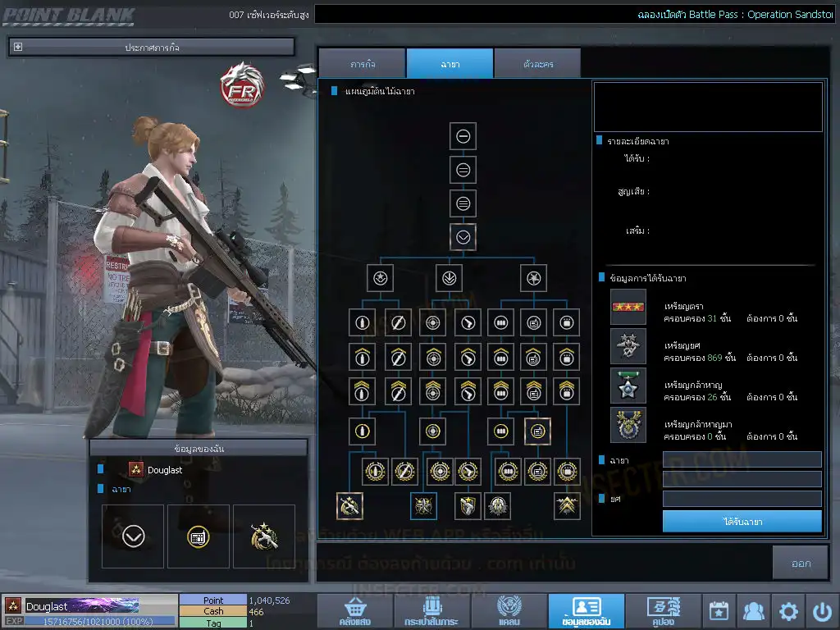Click the chevron-down node in the title tree
Viewport: 840px width, 630px height.
click(463, 237)
